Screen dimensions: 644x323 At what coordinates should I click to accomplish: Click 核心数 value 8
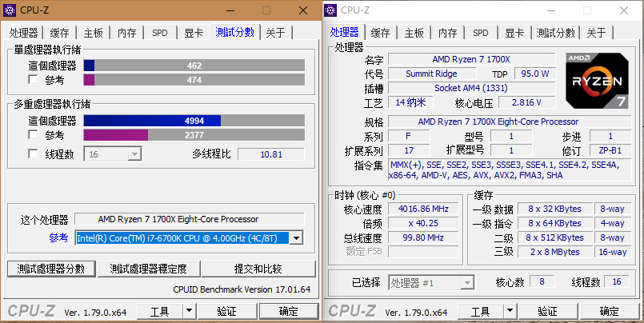542,281
